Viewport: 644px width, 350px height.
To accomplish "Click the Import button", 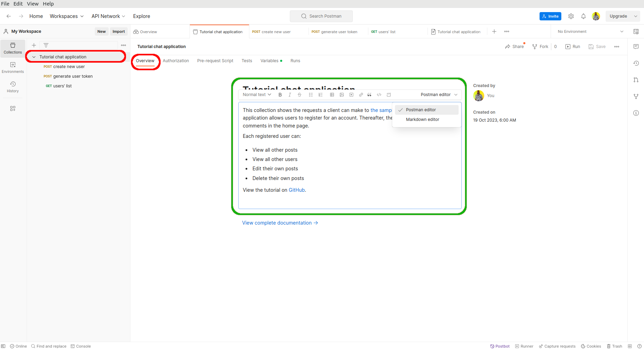I will click(119, 31).
